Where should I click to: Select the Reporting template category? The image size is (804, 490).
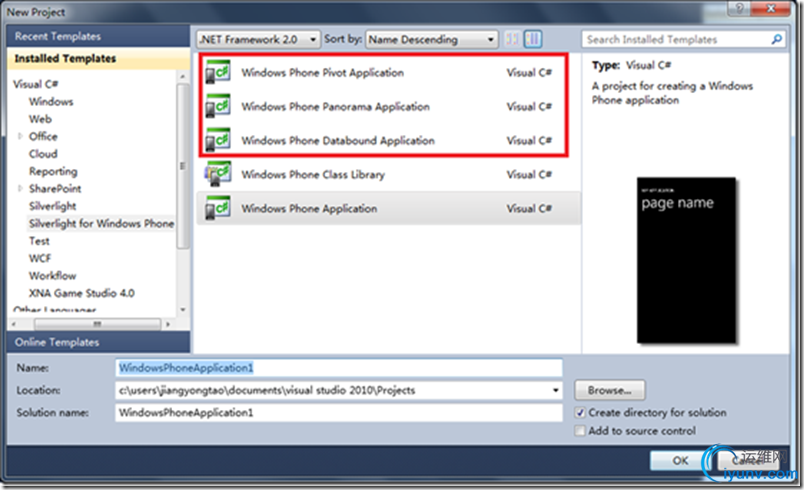(53, 171)
